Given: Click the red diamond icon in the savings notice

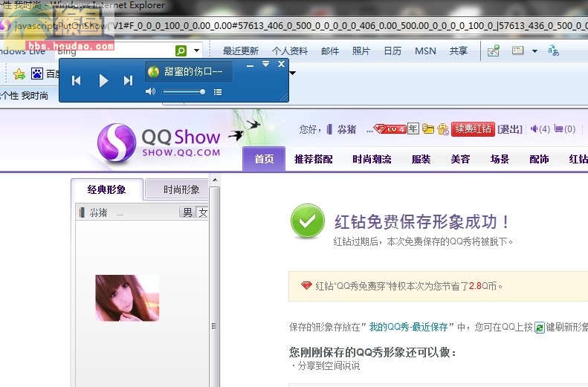Looking at the screenshot, I should pyautogui.click(x=306, y=286).
